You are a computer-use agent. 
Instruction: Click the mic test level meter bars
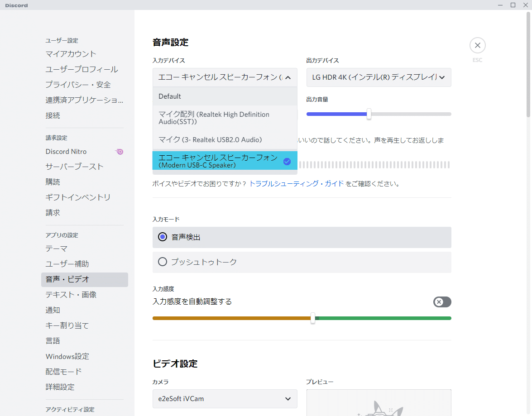click(x=374, y=165)
